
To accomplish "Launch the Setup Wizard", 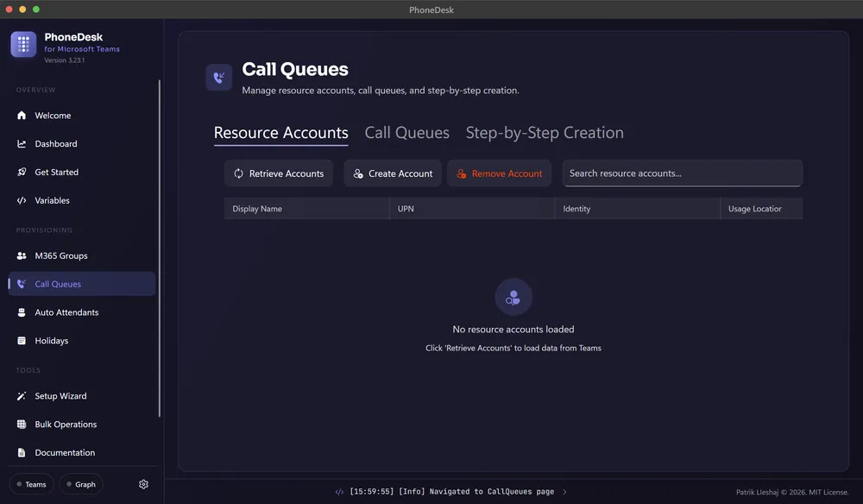I will (x=81, y=396).
